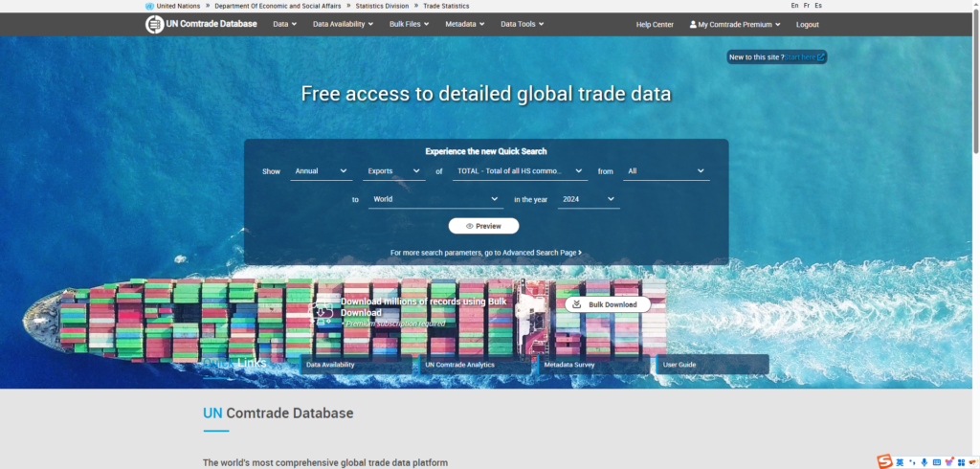Screen dimensions: 980x469
Task: Click the page vertical scrollbar
Action: point(975,86)
